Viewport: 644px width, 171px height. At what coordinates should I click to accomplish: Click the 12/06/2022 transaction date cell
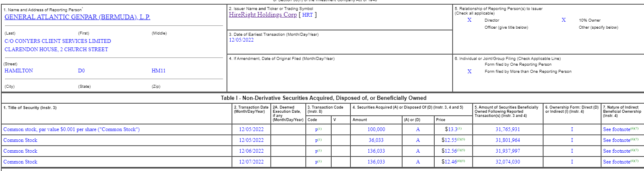(251, 151)
